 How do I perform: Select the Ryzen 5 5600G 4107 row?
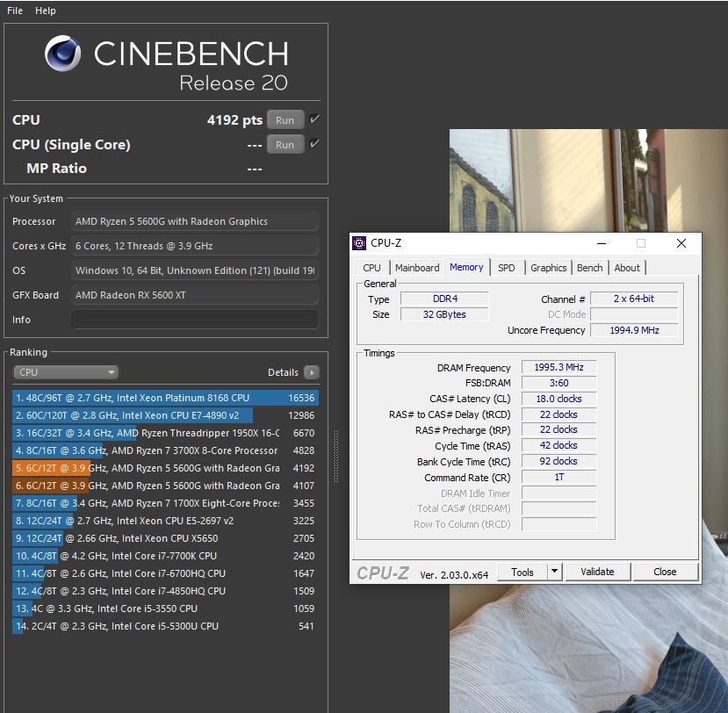[165, 486]
